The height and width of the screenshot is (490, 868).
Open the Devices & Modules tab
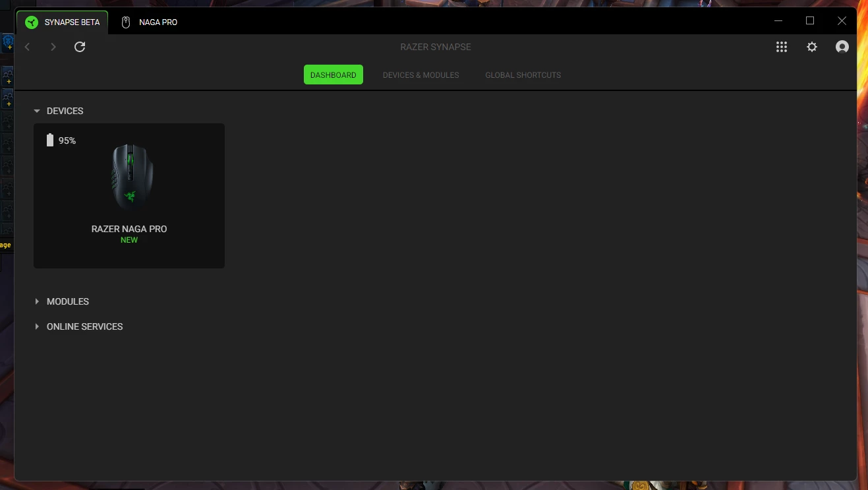(x=420, y=75)
